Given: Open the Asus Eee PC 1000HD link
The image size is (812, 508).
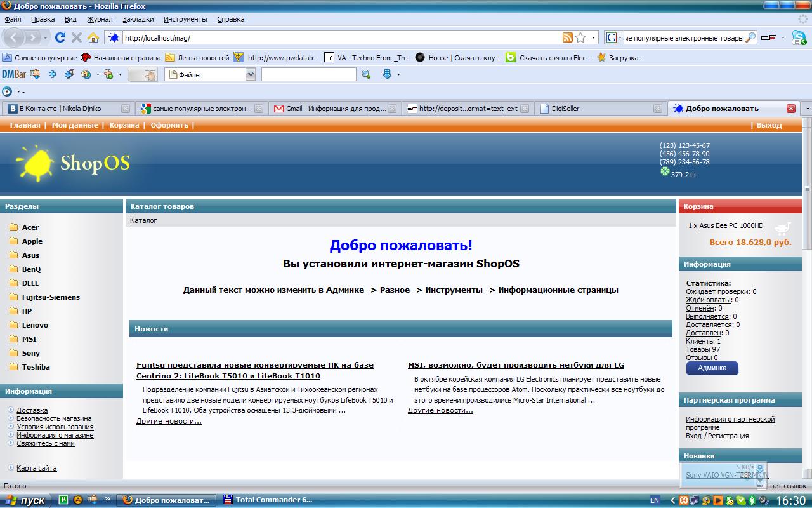Looking at the screenshot, I should click(731, 225).
